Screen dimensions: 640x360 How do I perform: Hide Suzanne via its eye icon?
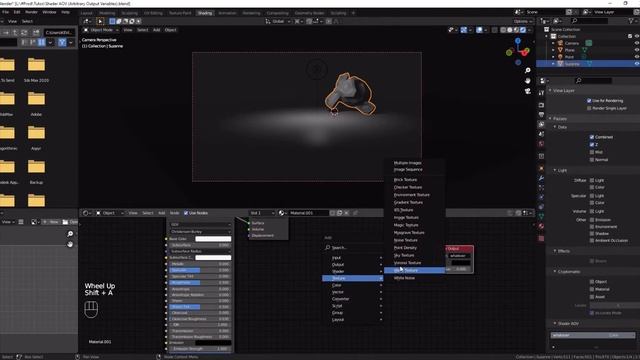point(636,64)
